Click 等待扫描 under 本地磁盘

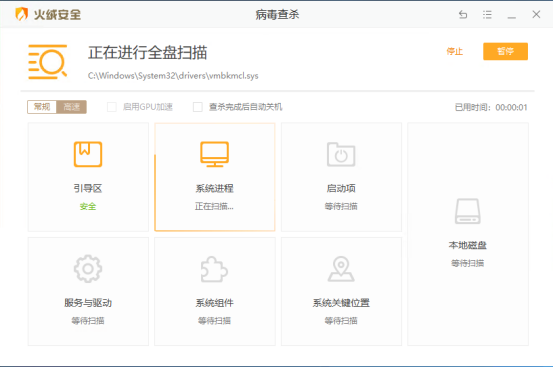click(x=467, y=263)
